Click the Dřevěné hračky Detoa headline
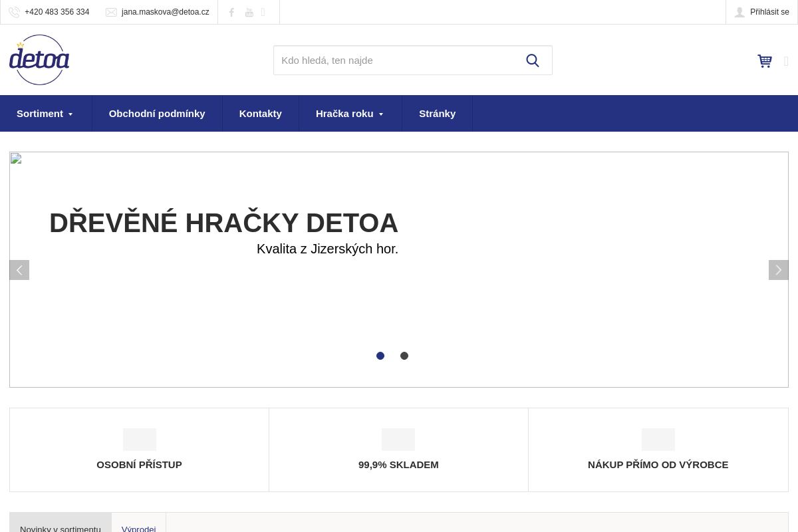Screen dimensions: 798x532 coord(223,223)
